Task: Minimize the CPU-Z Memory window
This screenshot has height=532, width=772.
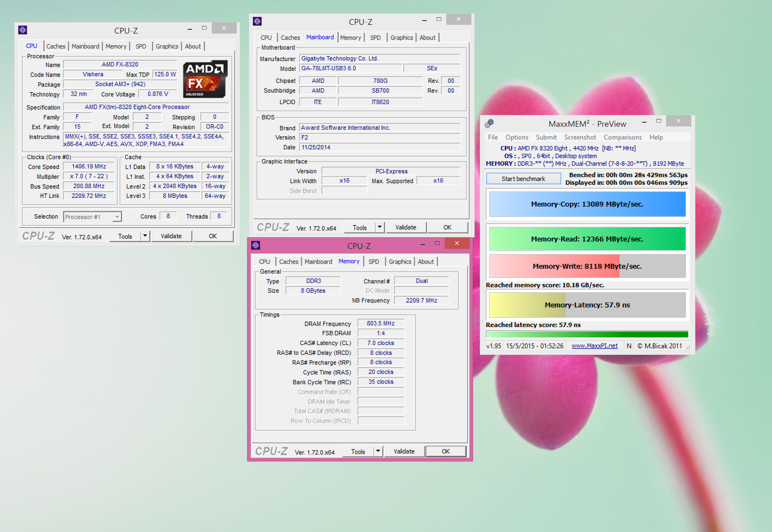Action: tap(423, 244)
